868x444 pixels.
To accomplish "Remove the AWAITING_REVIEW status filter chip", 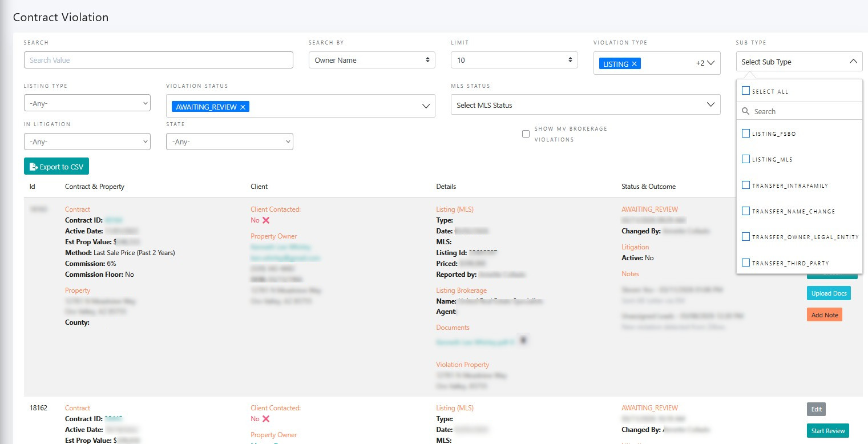I will pos(243,106).
